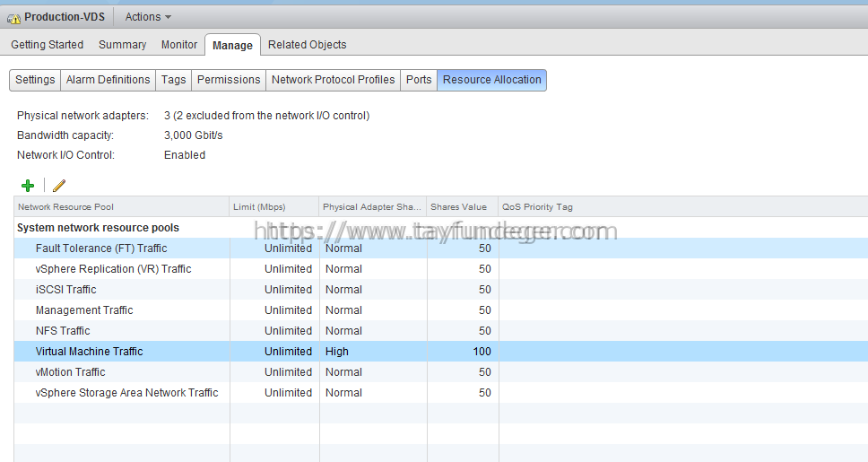Select vSphere Storage Area Network Traffic row
Image resolution: width=868 pixels, height=462 pixels.
click(440, 392)
